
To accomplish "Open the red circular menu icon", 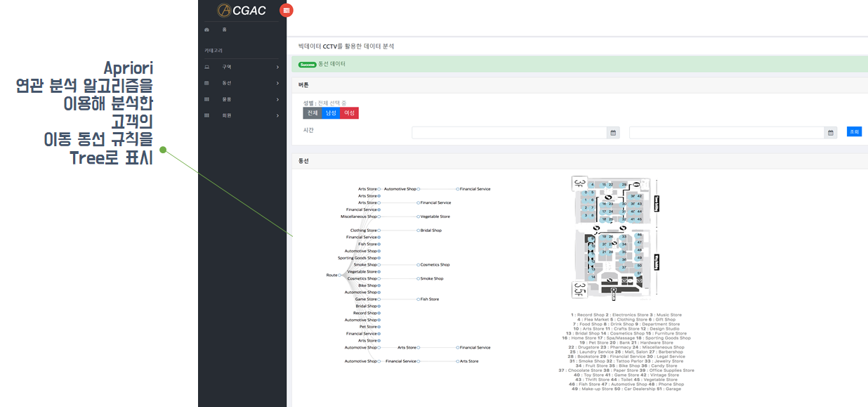I will click(287, 11).
